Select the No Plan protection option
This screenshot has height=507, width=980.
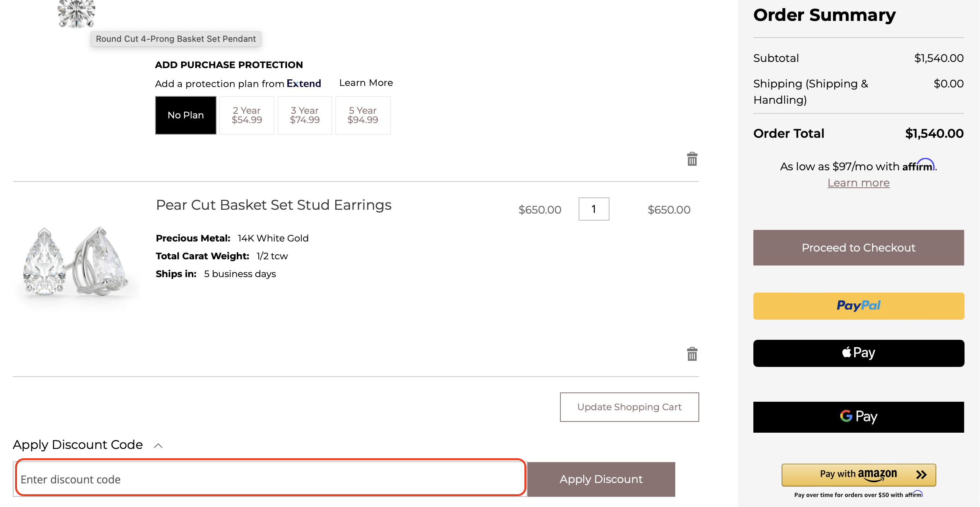coord(185,115)
